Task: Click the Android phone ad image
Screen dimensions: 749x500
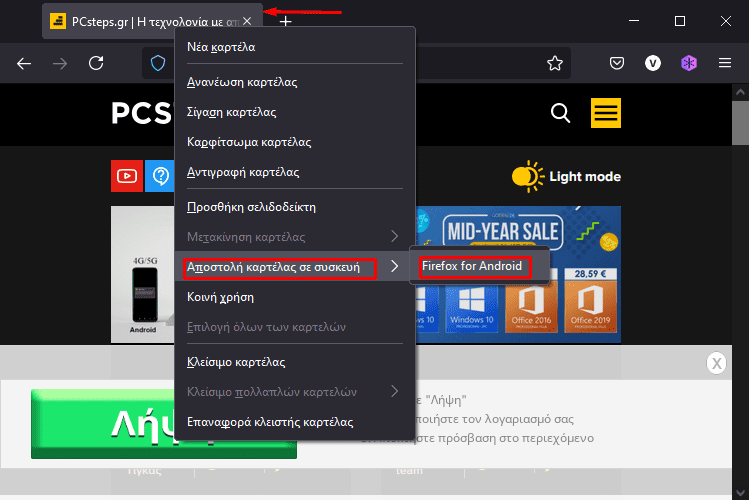Action: (x=143, y=275)
